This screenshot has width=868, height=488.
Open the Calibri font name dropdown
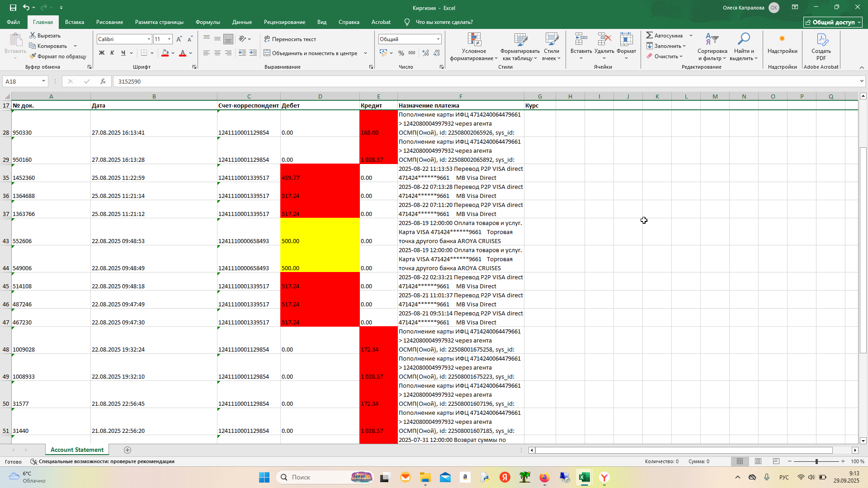149,39
